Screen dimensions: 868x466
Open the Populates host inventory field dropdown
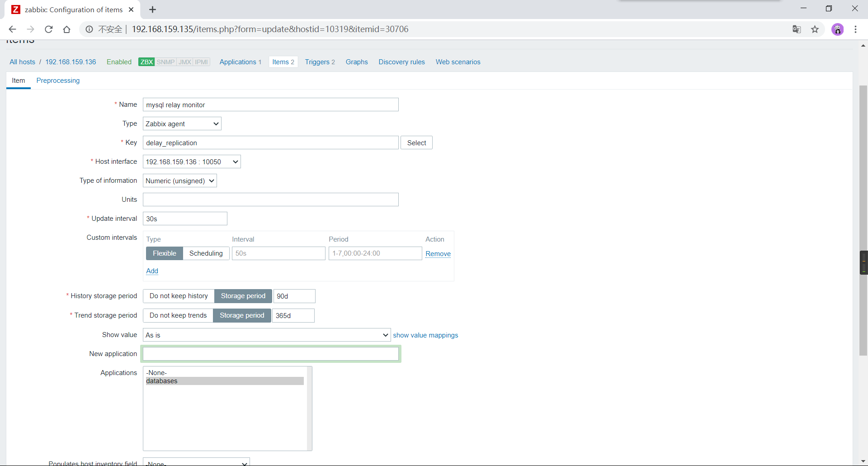(x=196, y=462)
